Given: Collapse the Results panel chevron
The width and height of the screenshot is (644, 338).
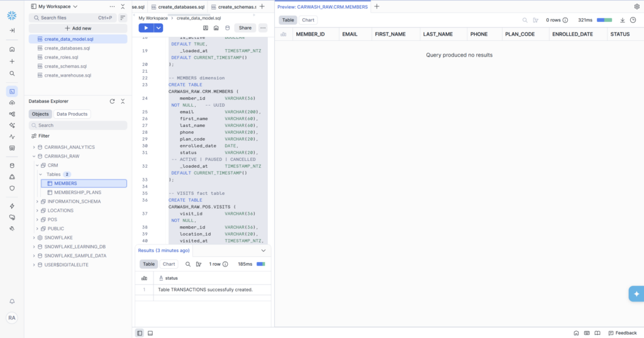Looking at the screenshot, I should pos(264,250).
